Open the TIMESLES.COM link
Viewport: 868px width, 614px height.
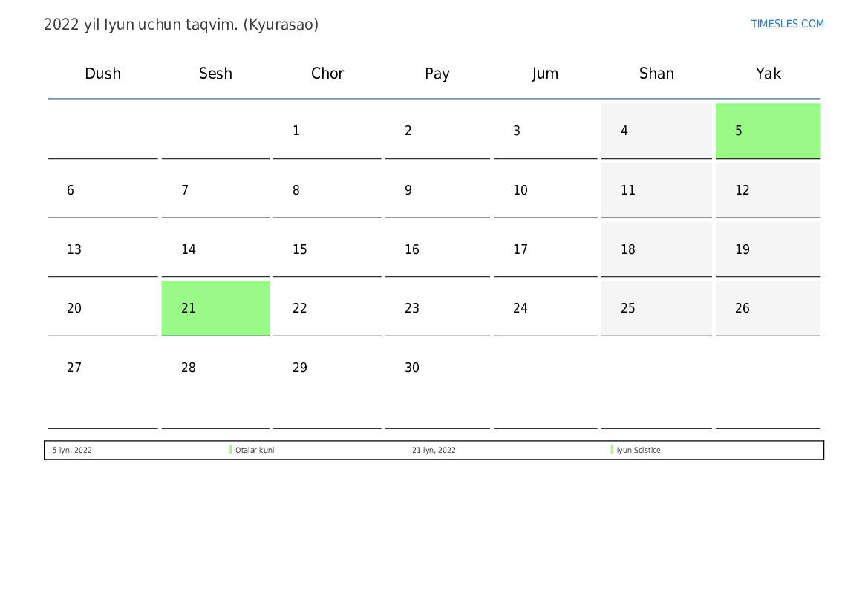[787, 24]
